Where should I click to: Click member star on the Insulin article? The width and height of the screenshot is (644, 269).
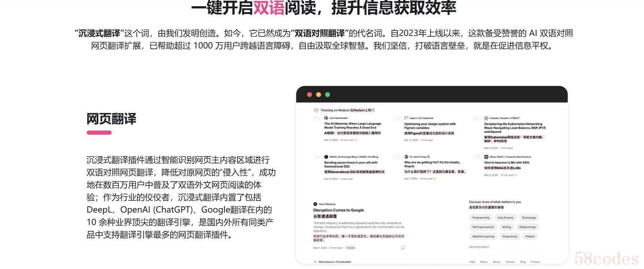point(435,179)
